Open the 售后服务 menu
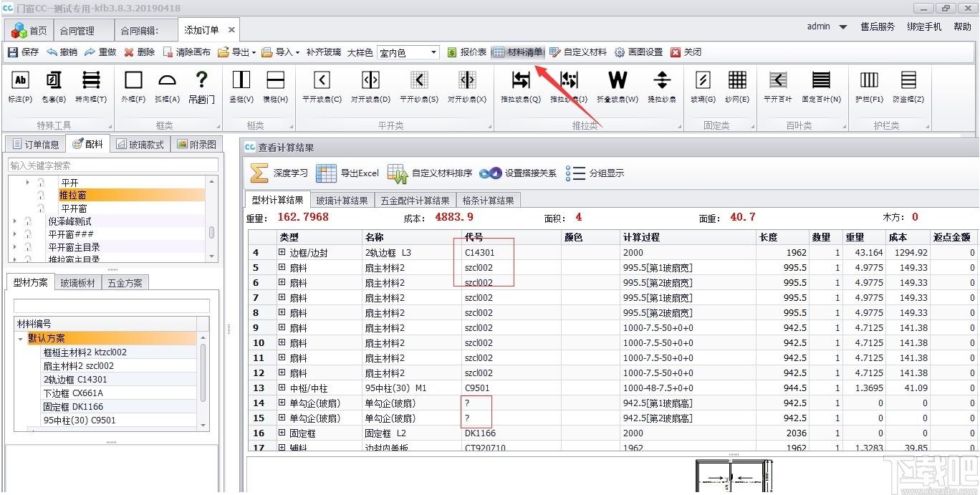This screenshot has height=495, width=980. click(x=878, y=27)
